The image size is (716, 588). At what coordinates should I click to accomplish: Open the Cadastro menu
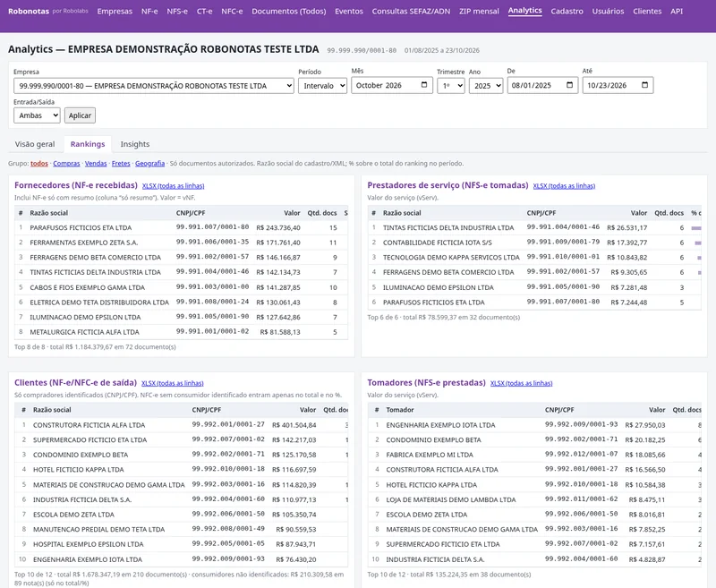pos(567,11)
